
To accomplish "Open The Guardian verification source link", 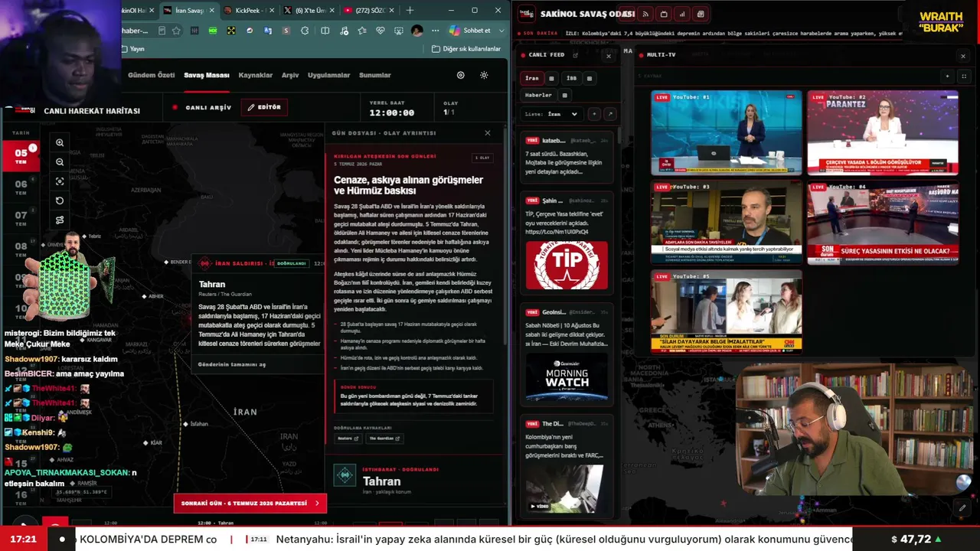I will click(x=384, y=439).
